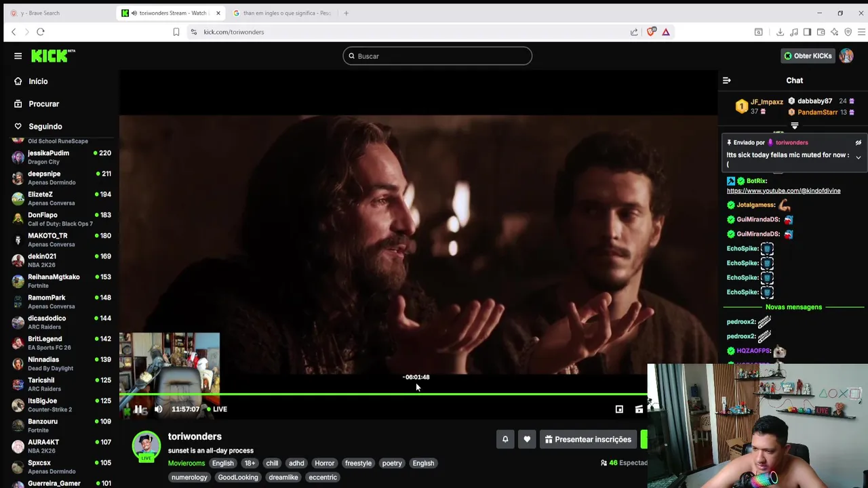This screenshot has height=488, width=868.
Task: Select the Horror tag
Action: tap(324, 463)
